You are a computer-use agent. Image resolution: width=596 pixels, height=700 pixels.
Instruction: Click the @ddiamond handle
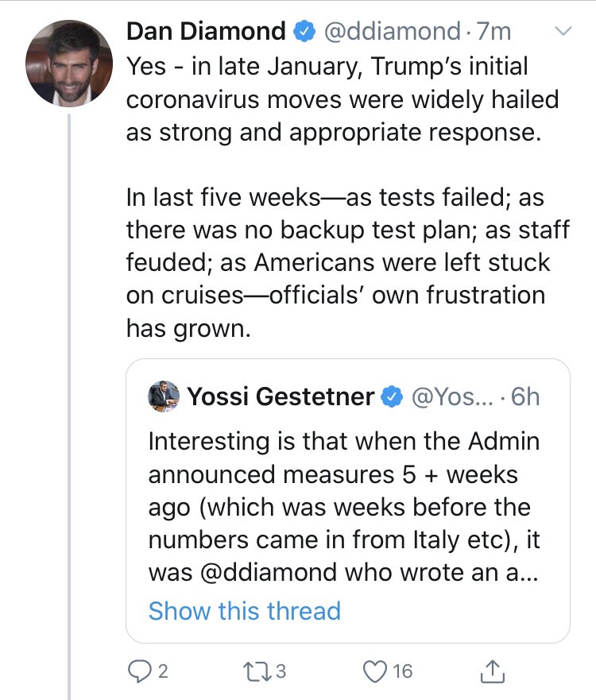(392, 32)
